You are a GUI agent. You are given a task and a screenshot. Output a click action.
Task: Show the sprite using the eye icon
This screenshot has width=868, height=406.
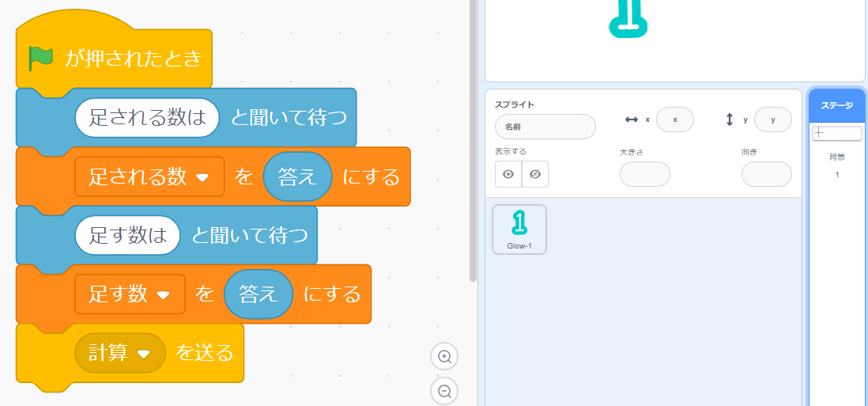coord(508,174)
